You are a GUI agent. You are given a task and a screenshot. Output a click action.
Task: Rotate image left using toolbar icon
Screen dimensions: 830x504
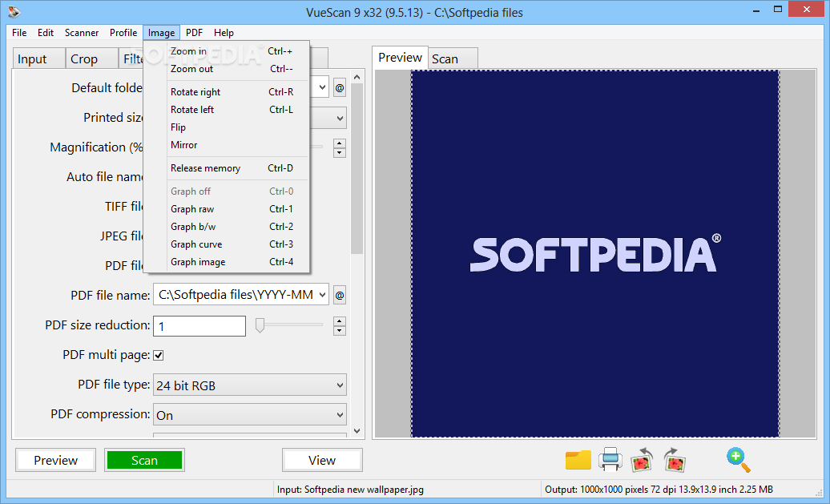pyautogui.click(x=642, y=460)
